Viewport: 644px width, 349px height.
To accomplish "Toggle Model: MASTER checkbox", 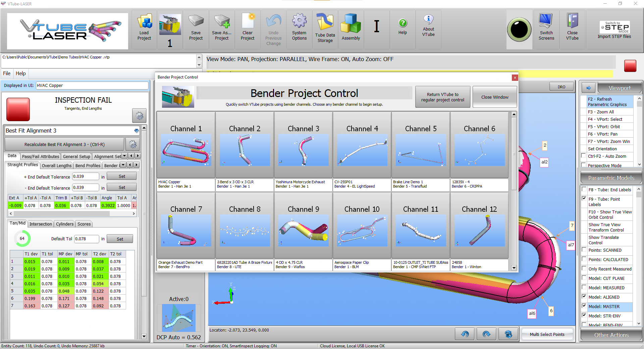I will click(x=584, y=306).
